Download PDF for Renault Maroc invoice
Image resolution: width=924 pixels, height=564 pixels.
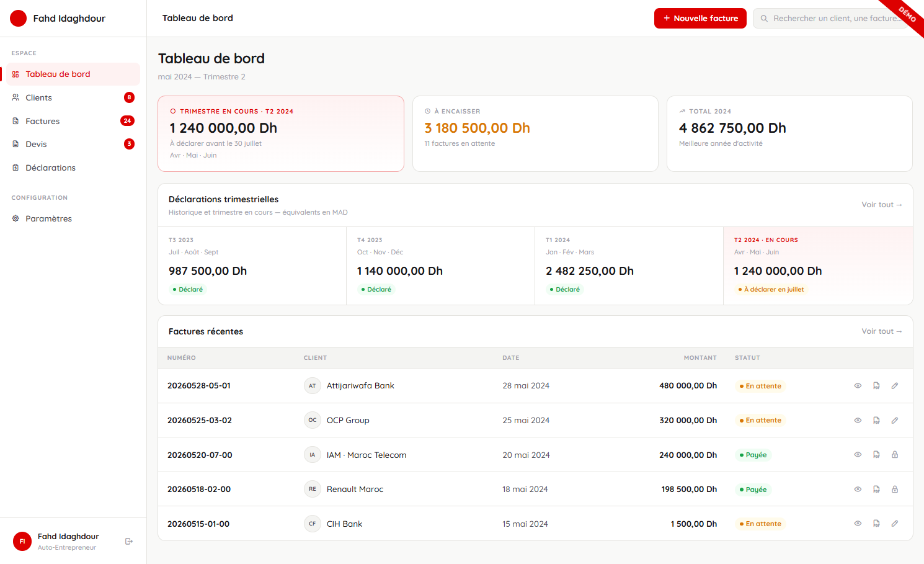pos(876,490)
